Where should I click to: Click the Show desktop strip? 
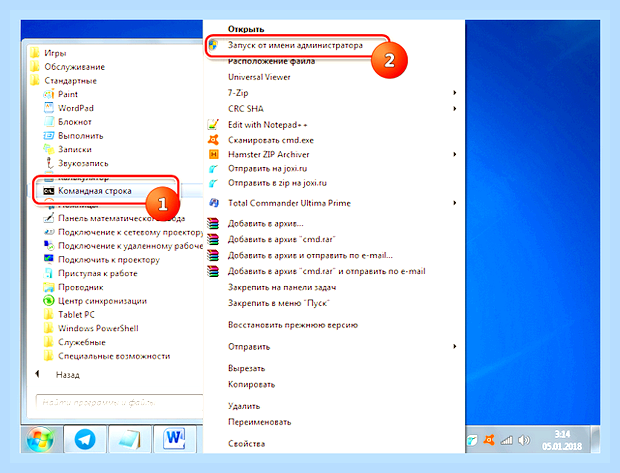click(595, 439)
